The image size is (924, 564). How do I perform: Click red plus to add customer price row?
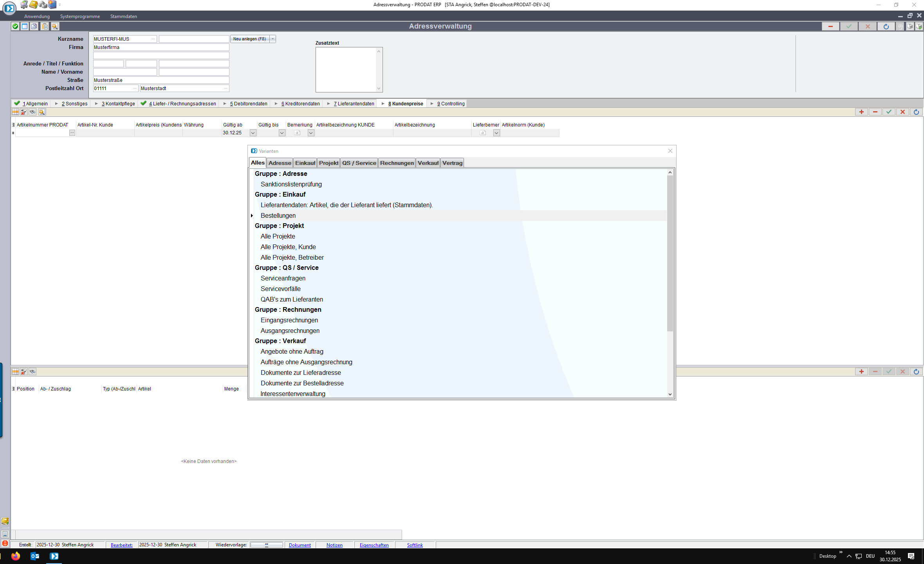click(x=861, y=112)
